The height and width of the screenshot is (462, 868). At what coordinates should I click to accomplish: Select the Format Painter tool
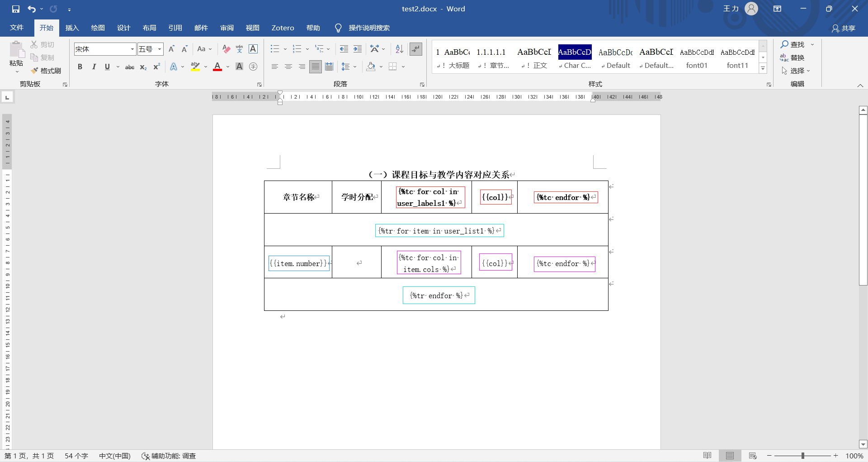(x=46, y=71)
